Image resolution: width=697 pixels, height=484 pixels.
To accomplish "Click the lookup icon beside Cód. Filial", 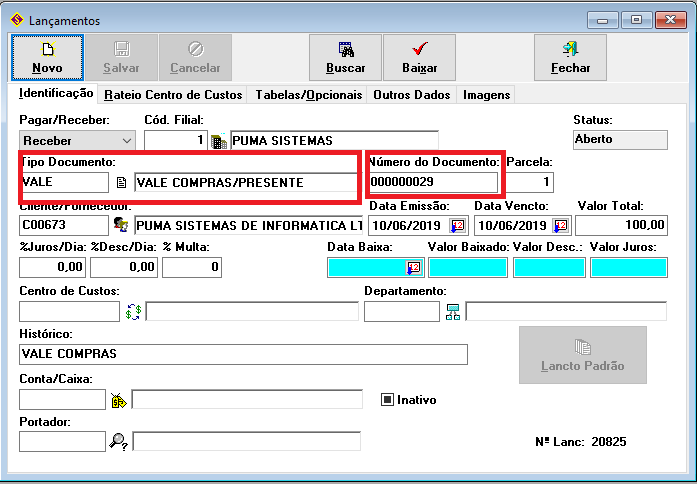I will click(219, 141).
